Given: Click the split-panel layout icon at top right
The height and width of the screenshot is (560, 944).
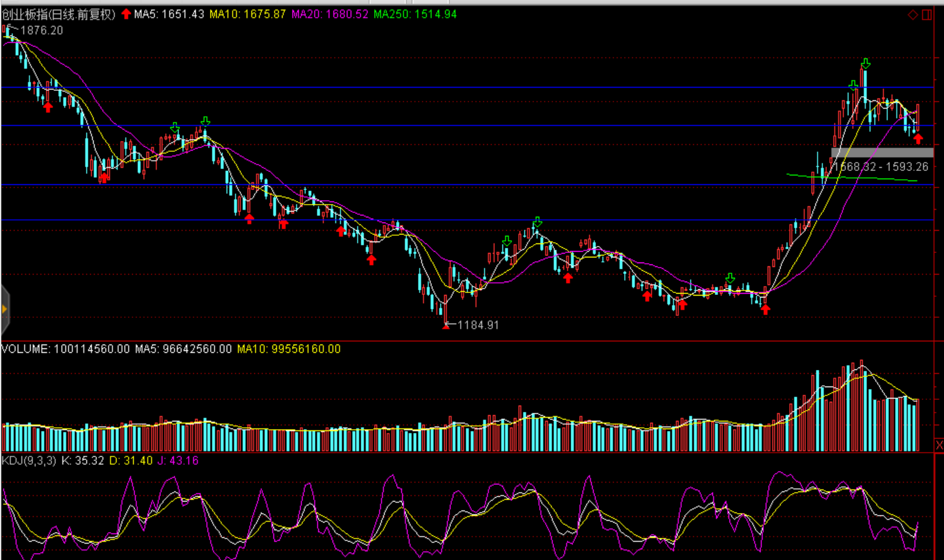Looking at the screenshot, I should point(927,15).
